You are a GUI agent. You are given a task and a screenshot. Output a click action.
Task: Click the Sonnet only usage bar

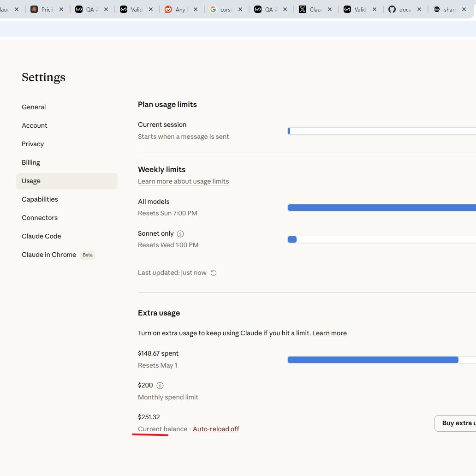click(x=381, y=239)
